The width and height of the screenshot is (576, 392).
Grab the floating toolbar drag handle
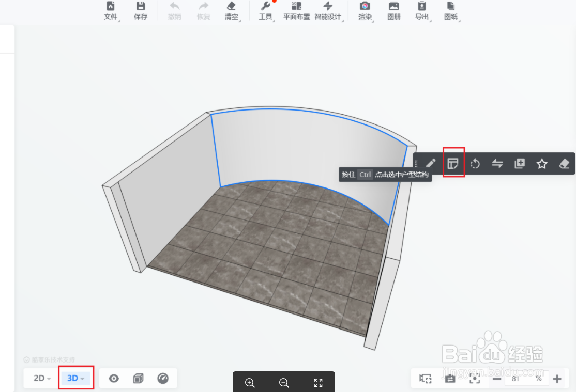tap(416, 164)
